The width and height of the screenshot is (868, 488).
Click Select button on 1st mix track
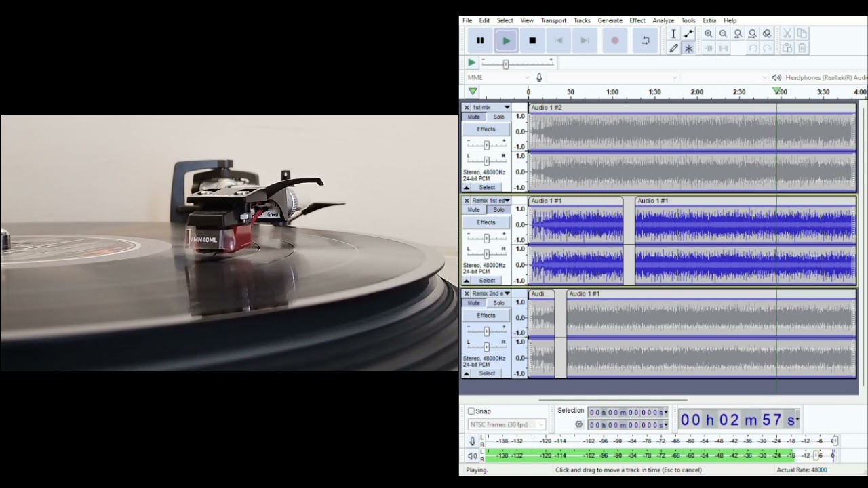(x=487, y=187)
